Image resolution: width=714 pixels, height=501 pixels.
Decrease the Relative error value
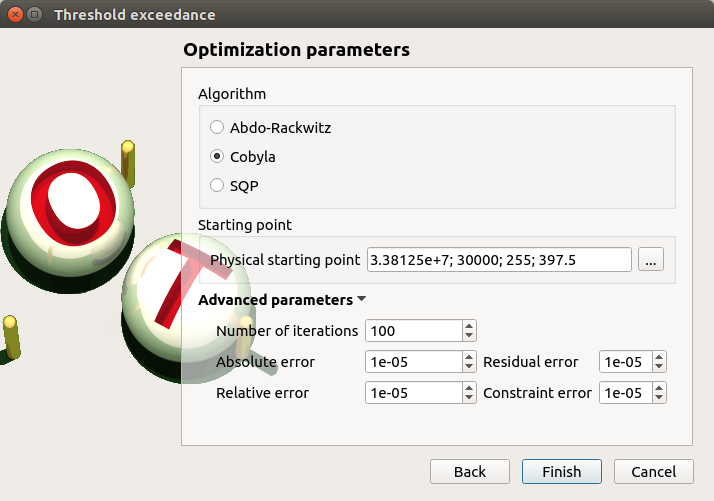pyautogui.click(x=469, y=398)
